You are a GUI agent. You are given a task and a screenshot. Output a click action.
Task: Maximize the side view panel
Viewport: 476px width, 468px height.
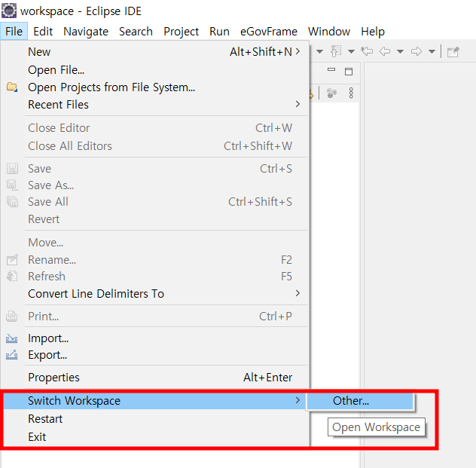pyautogui.click(x=349, y=72)
